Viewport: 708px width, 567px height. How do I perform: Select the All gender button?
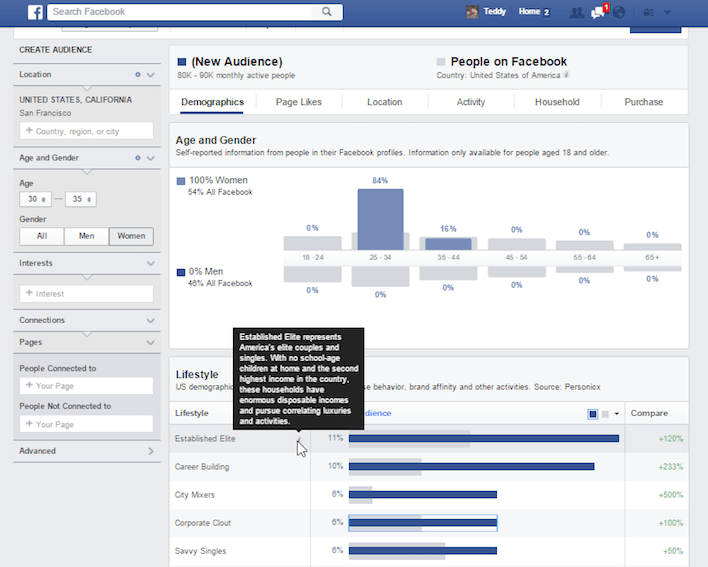pyautogui.click(x=42, y=236)
